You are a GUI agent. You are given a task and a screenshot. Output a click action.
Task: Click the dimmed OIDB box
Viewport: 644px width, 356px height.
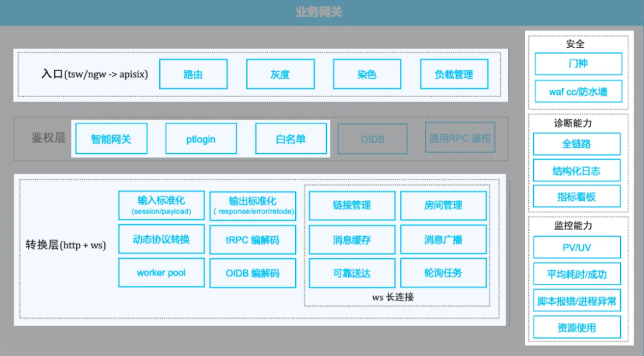(x=373, y=139)
